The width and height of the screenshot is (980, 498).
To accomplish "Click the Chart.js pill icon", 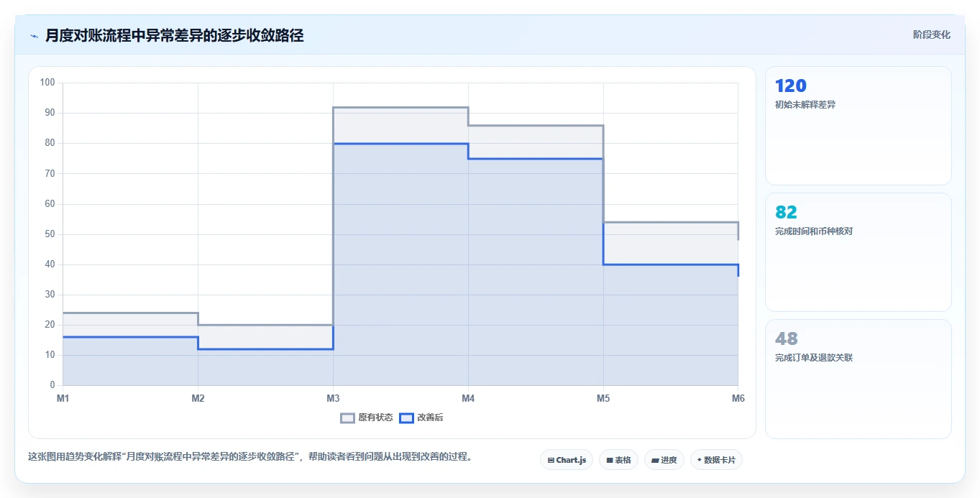I will coord(551,460).
